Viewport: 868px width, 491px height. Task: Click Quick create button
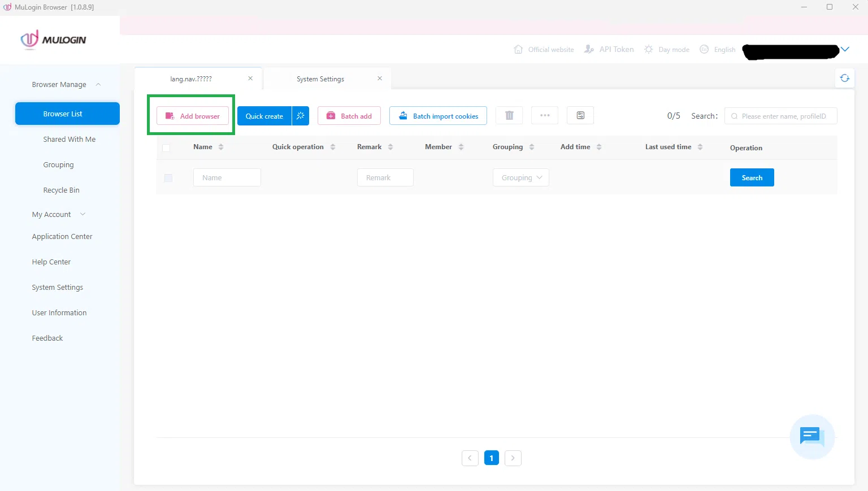[x=264, y=116]
